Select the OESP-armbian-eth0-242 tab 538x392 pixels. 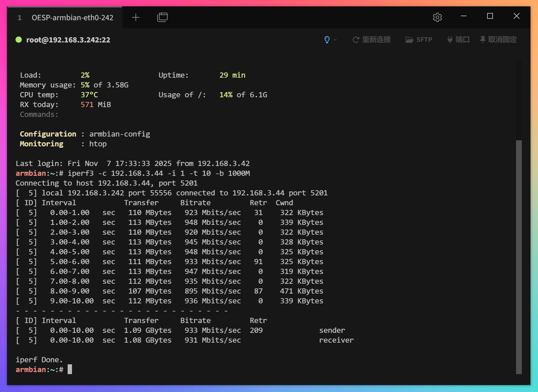click(72, 18)
